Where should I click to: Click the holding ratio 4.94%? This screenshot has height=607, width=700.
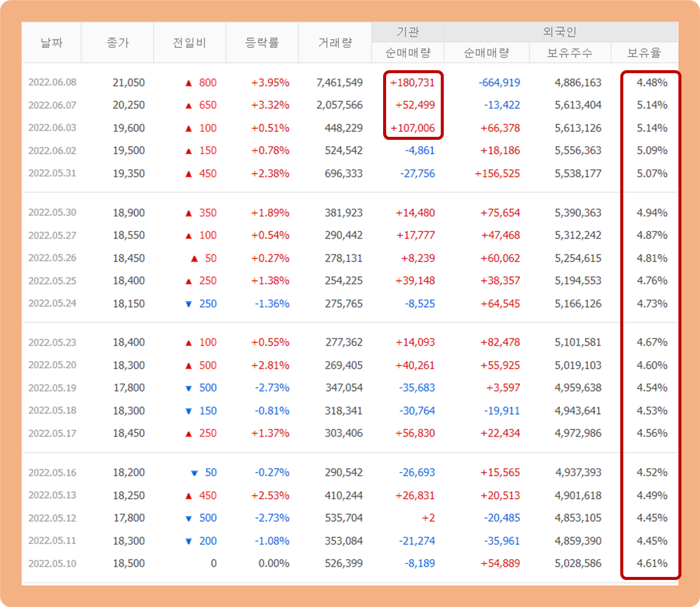652,213
